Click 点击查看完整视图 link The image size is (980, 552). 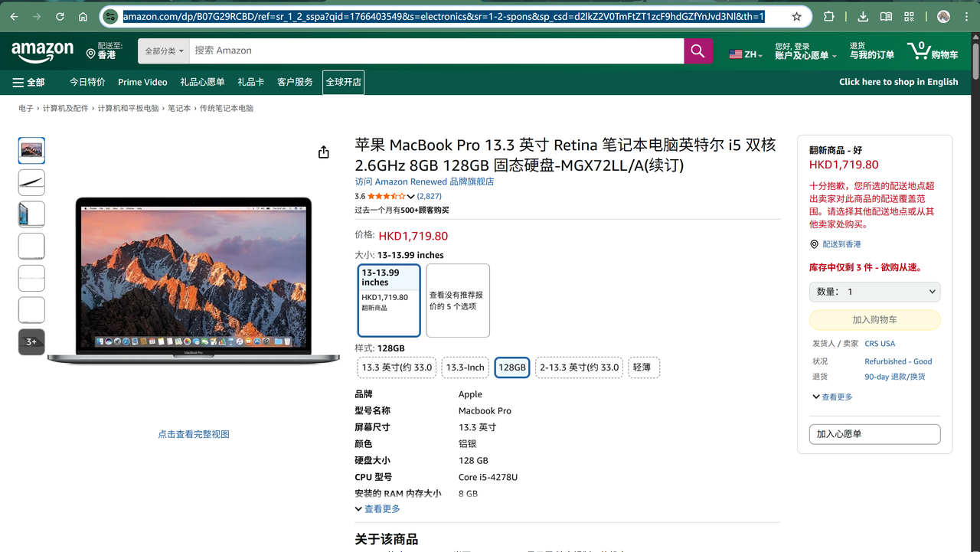[194, 434]
